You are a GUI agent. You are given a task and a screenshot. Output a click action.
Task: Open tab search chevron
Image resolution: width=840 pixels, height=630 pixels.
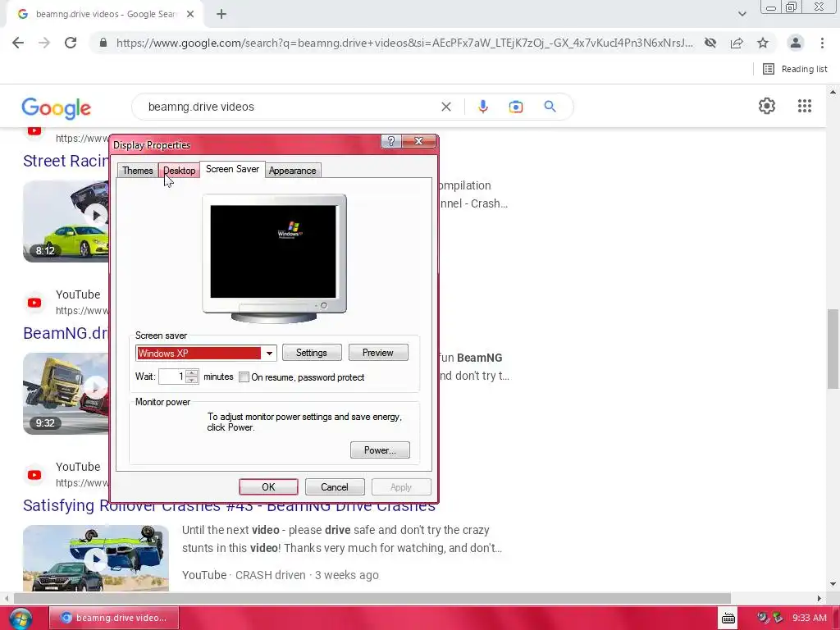[x=742, y=14]
